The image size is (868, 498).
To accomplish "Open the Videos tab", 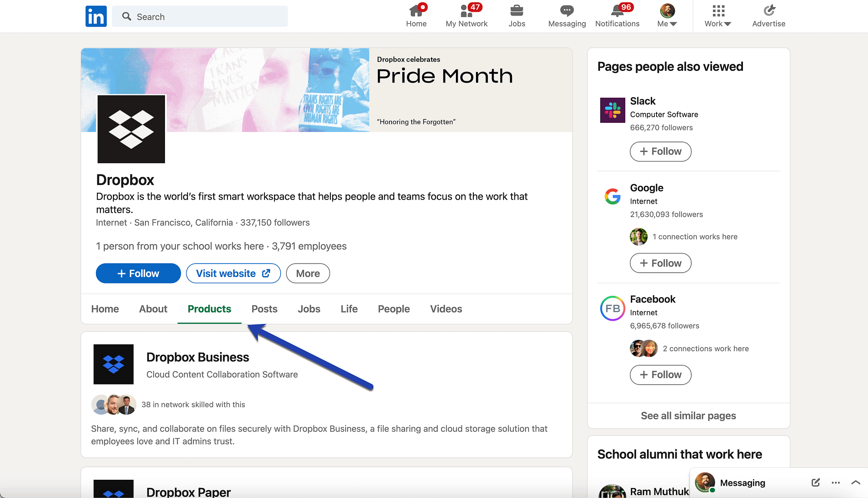I will pyautogui.click(x=446, y=309).
